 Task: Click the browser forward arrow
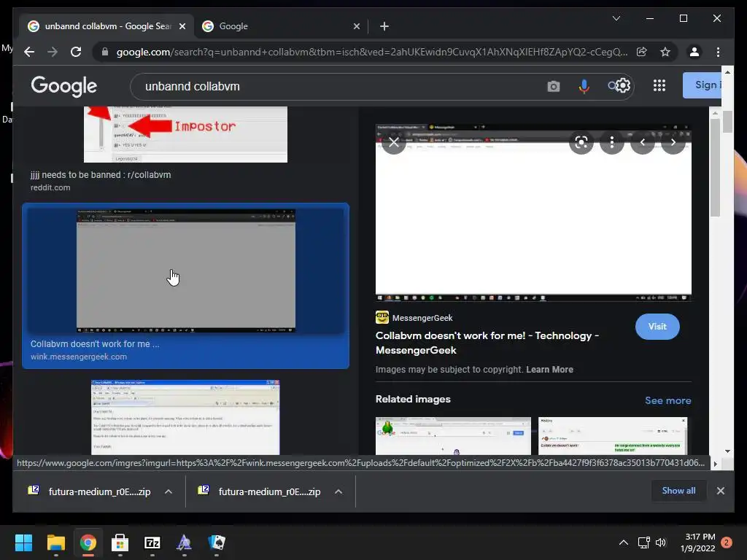coord(53,52)
